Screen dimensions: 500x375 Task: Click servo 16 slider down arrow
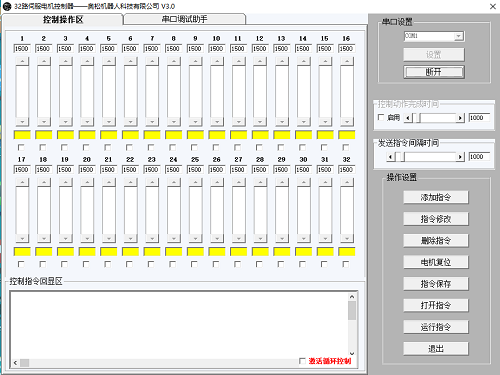[347, 122]
